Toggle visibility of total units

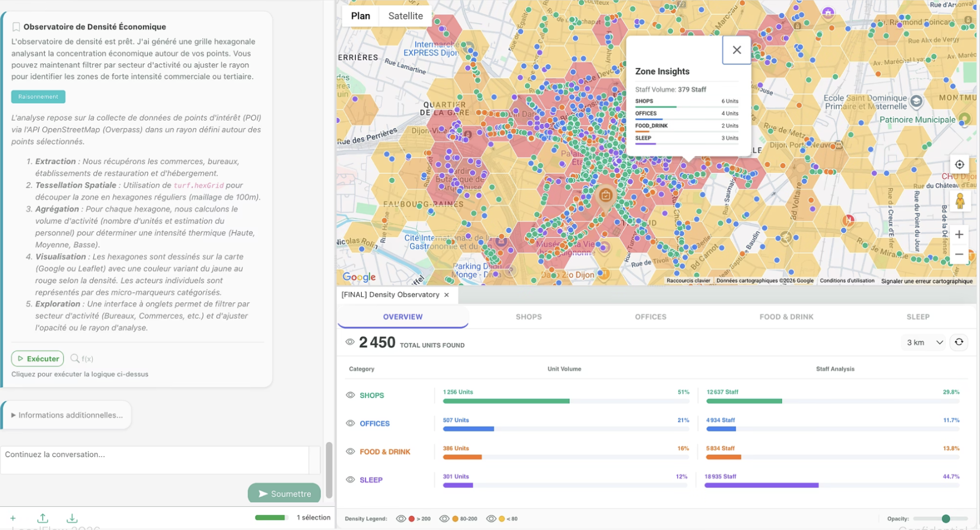[350, 342]
